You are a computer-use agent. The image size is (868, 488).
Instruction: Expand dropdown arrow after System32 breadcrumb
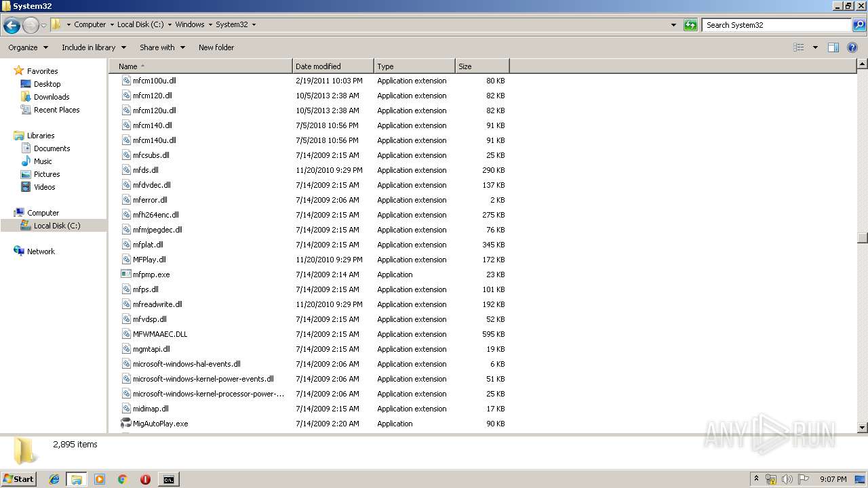point(254,24)
